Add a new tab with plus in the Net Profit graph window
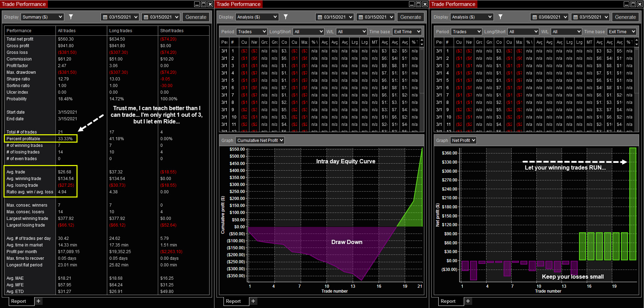Screen dimensions: 644x308 coord(468,301)
